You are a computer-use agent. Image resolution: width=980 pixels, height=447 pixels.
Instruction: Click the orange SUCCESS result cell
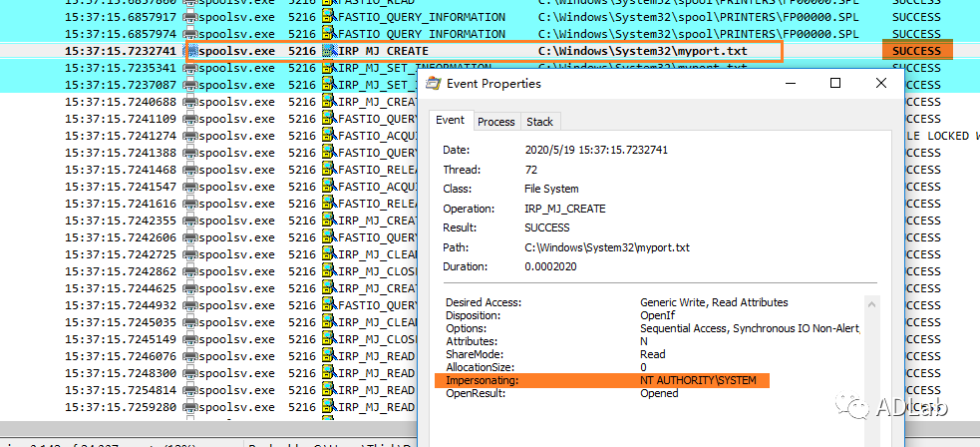[x=916, y=51]
